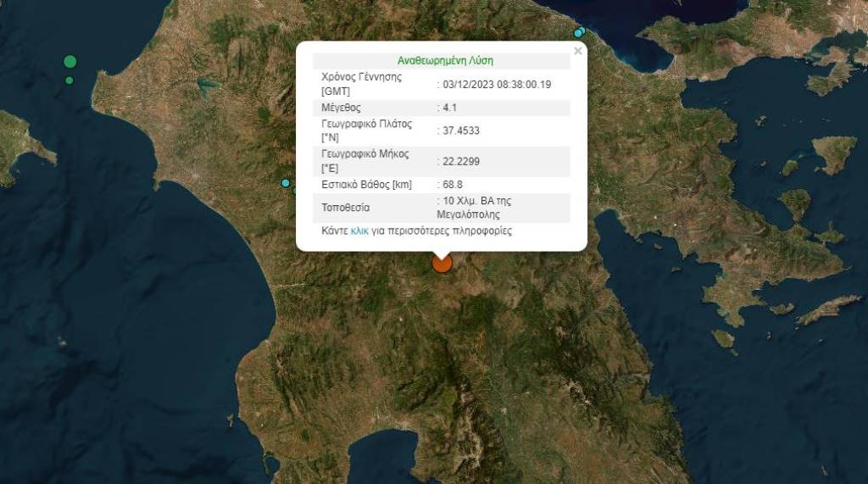
Task: Click the Τοποθεσία label
Action: coord(345,208)
